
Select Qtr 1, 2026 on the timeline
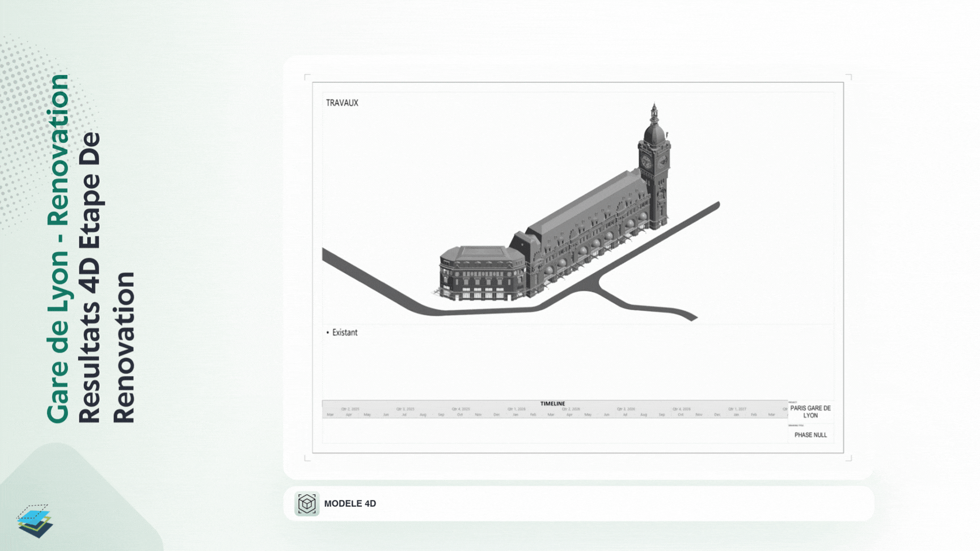click(x=516, y=409)
